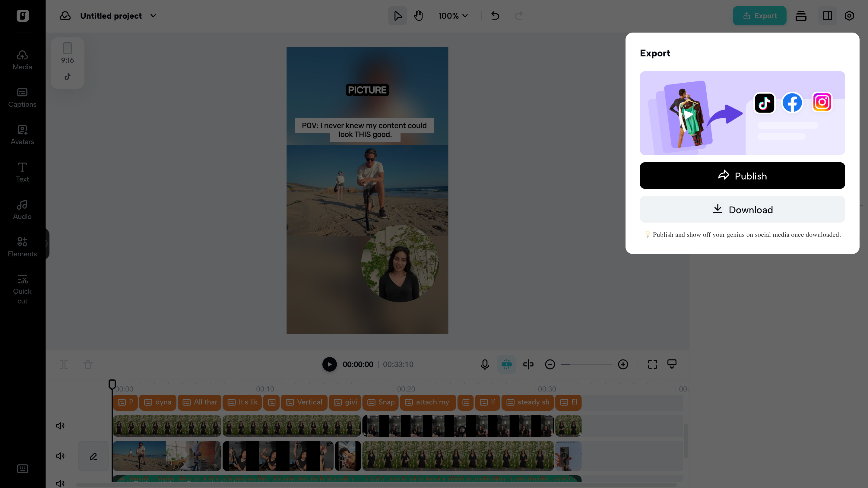Download the exported video
This screenshot has height=488, width=868.
(742, 209)
